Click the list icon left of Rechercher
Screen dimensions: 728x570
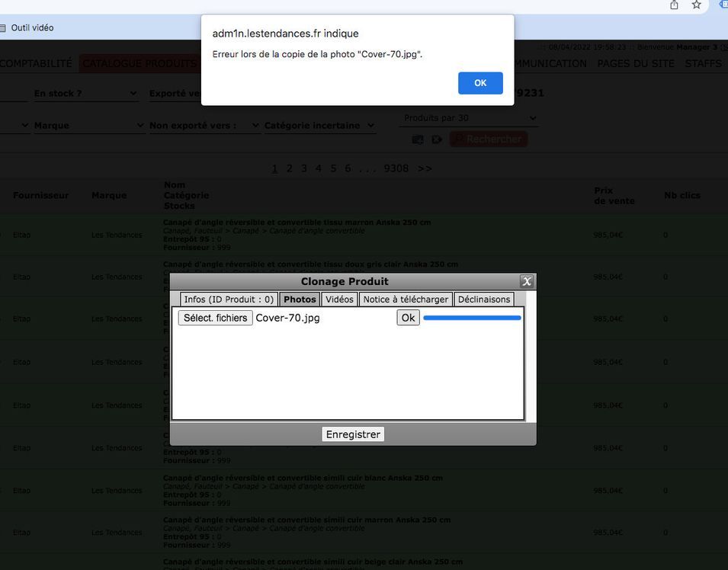tap(418, 139)
